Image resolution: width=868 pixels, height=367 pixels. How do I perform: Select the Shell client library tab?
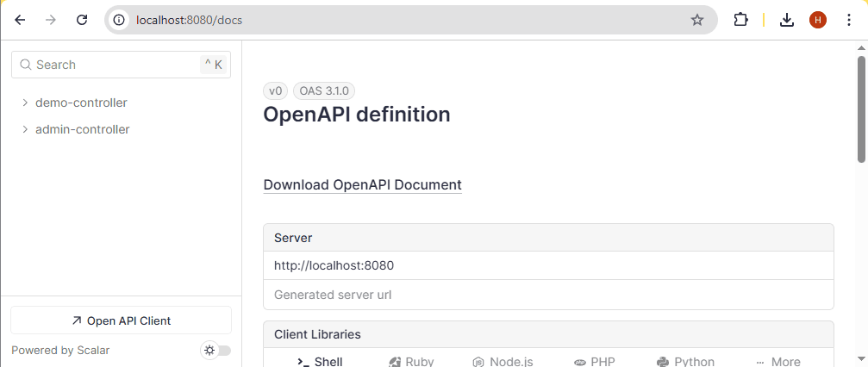[x=320, y=362]
